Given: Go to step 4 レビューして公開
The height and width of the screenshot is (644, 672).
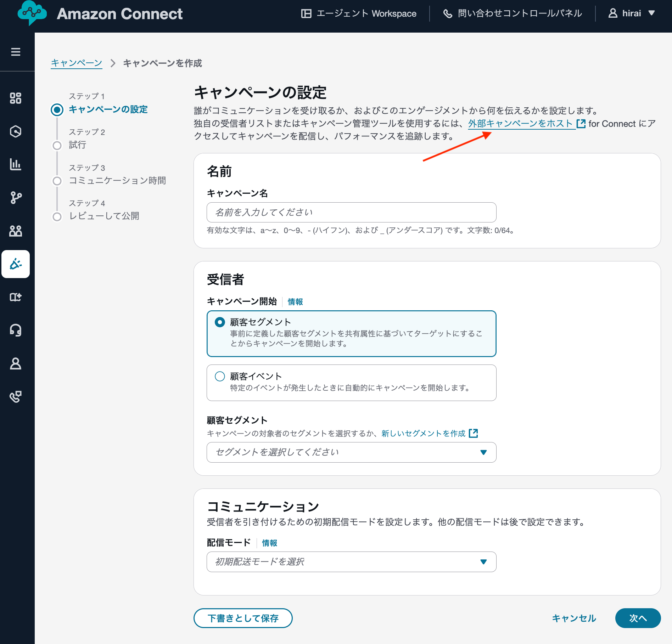Looking at the screenshot, I should click(x=104, y=216).
